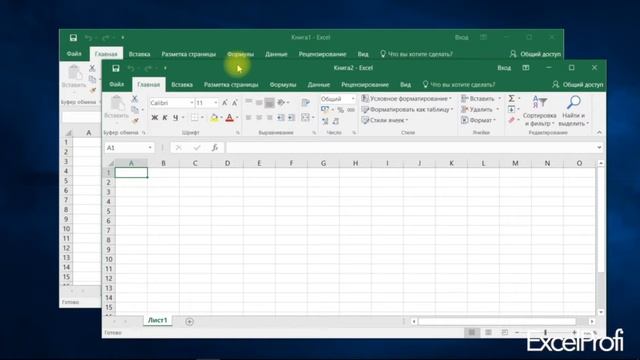Add a new sheet with plus icon
640x360 pixels.
point(189,322)
